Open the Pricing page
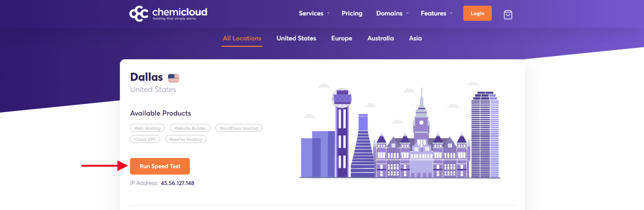644x210 pixels. coord(352,13)
